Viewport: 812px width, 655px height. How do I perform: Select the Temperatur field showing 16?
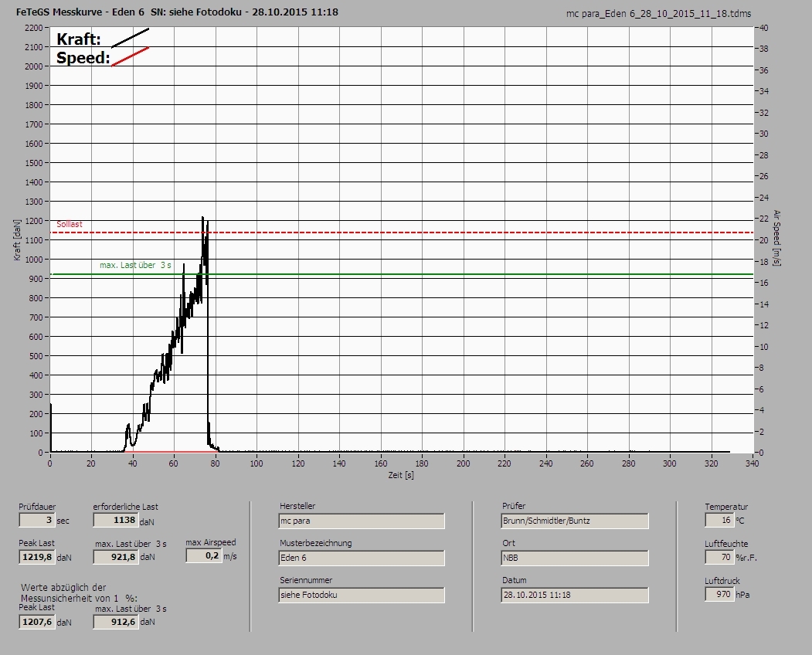point(719,520)
